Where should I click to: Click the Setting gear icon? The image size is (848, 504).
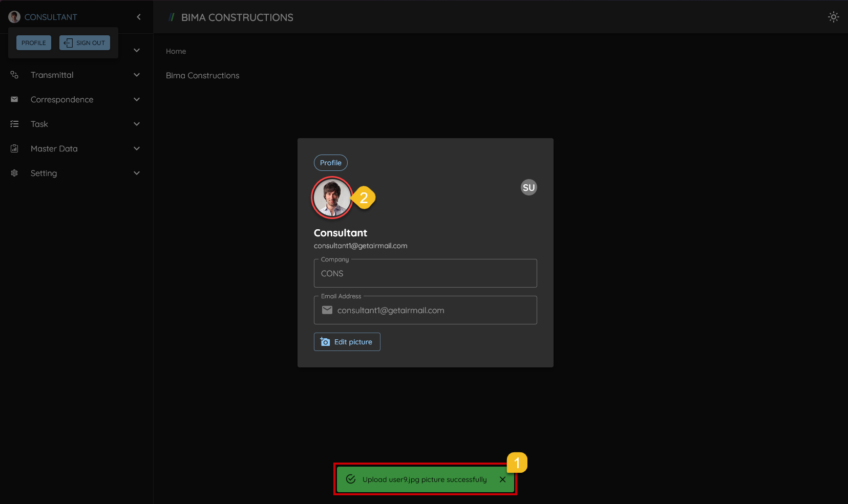(x=14, y=173)
